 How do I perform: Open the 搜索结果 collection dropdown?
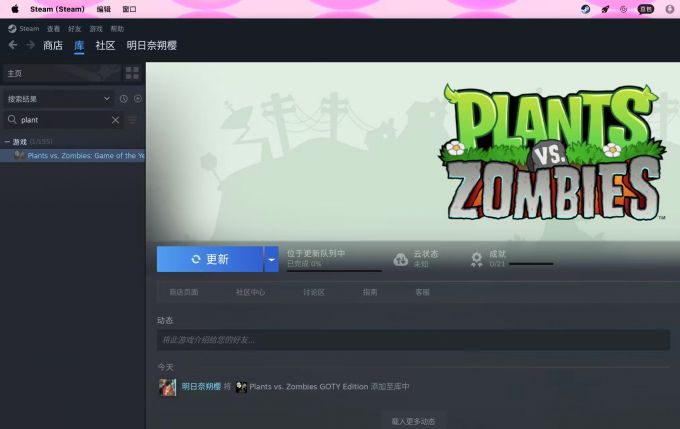tap(58, 99)
